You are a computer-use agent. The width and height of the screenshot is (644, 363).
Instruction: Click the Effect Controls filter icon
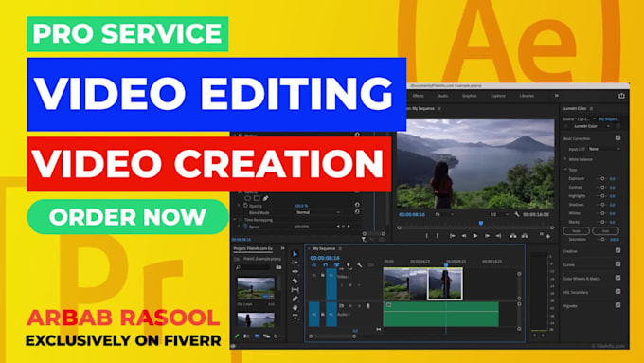(364, 239)
